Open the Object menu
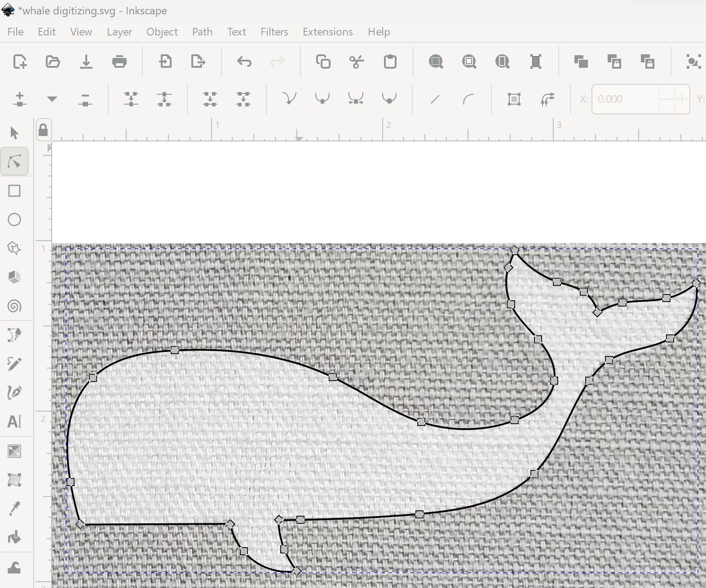The height and width of the screenshot is (588, 706). [162, 32]
